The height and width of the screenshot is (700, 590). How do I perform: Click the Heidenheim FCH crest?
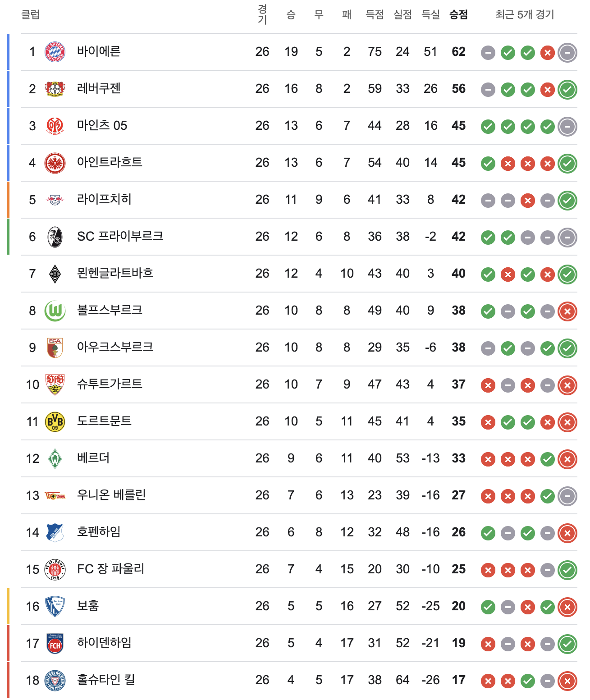[55, 644]
